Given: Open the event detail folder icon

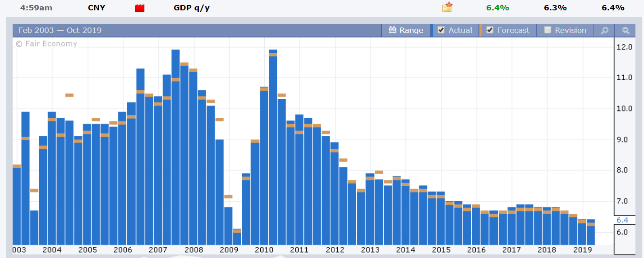Looking at the screenshot, I should 447,8.
